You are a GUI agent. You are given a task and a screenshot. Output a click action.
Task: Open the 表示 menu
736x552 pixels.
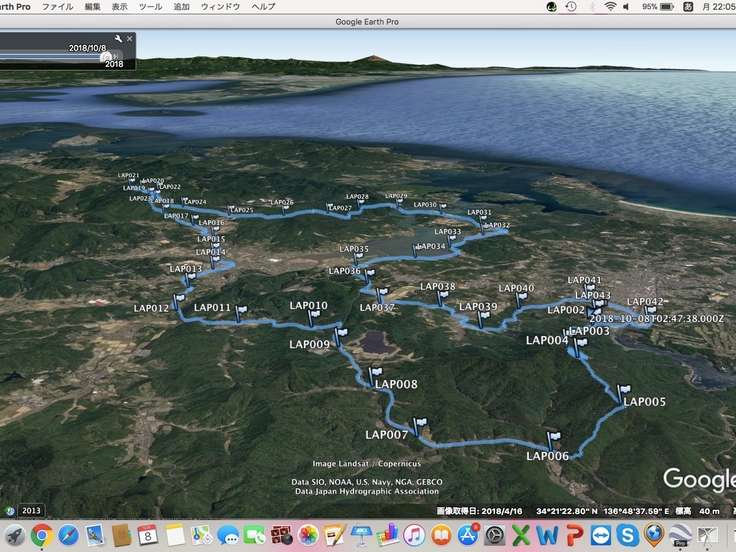pos(120,6)
